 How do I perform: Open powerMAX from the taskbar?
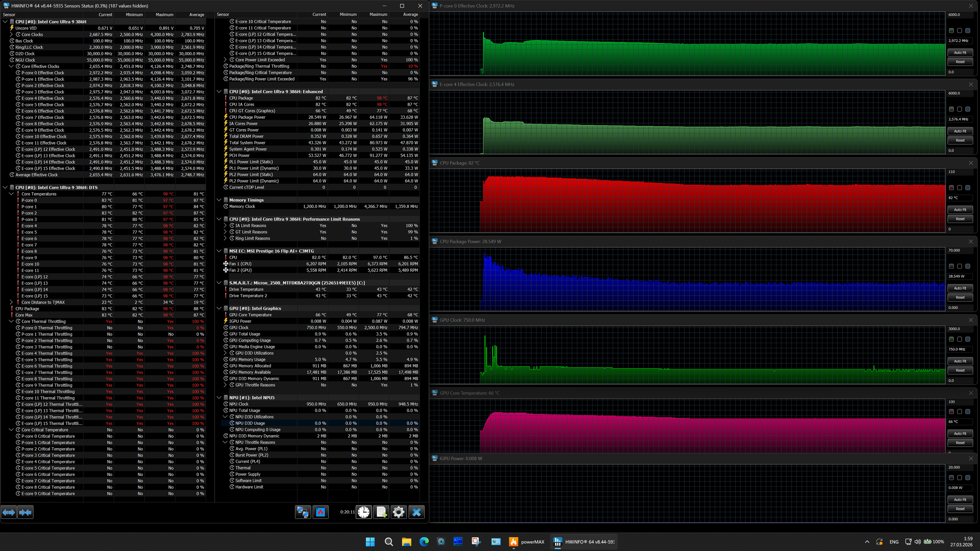click(x=527, y=542)
